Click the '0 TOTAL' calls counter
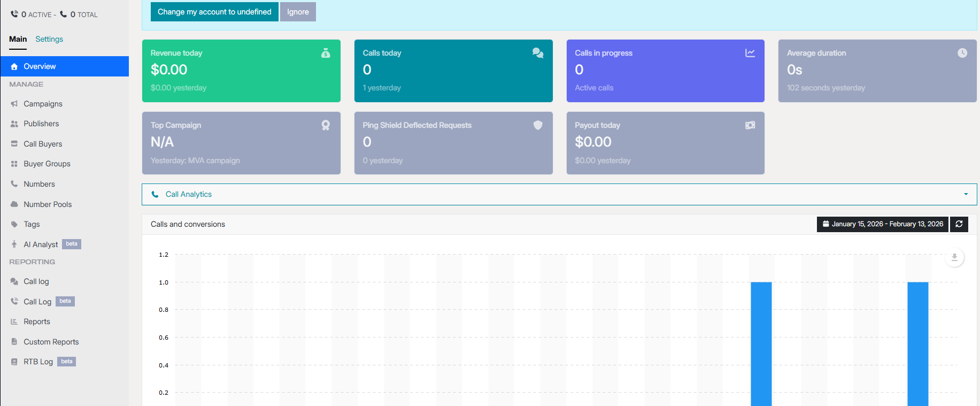Viewport: 980px width, 406px height. click(x=79, y=14)
